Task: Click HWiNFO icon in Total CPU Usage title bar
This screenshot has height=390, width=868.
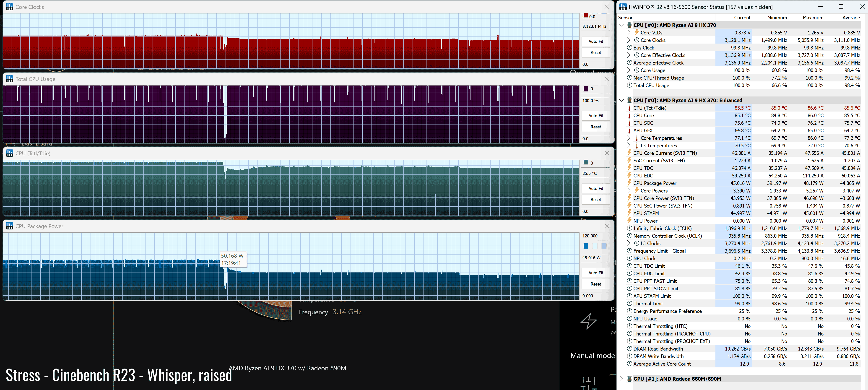Action: pos(9,79)
